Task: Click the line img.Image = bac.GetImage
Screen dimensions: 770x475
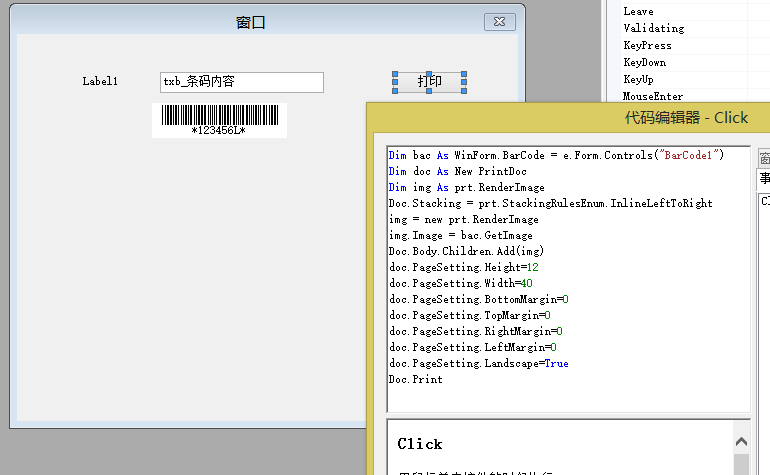Action: point(461,235)
